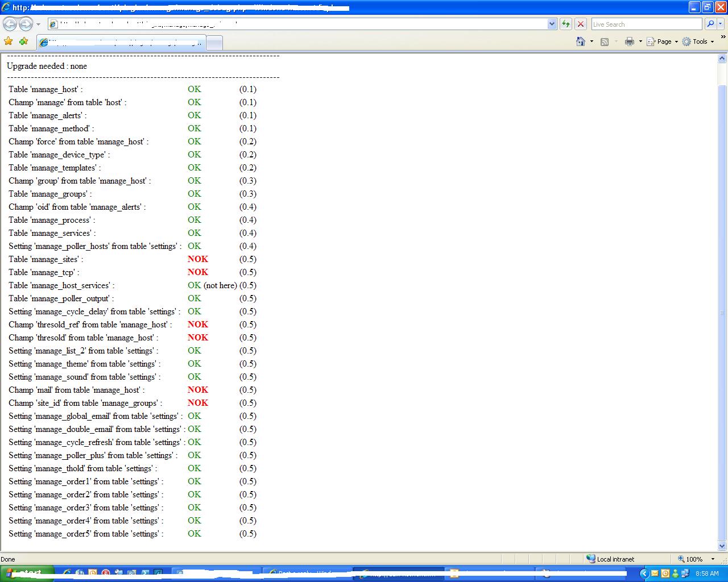Run search with the magnifier icon
Image resolution: width=728 pixels, height=582 pixels.
(x=710, y=24)
